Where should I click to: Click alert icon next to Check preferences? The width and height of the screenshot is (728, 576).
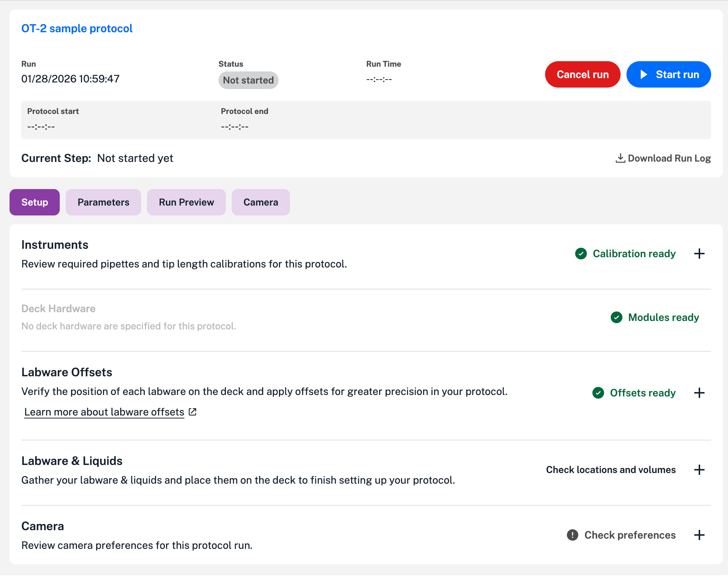572,535
